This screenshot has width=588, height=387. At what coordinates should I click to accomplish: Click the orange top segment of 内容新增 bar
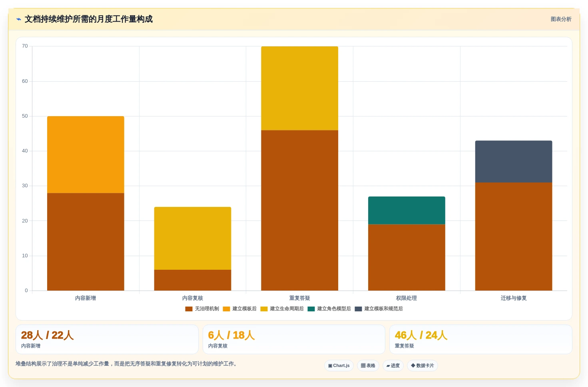point(86,154)
